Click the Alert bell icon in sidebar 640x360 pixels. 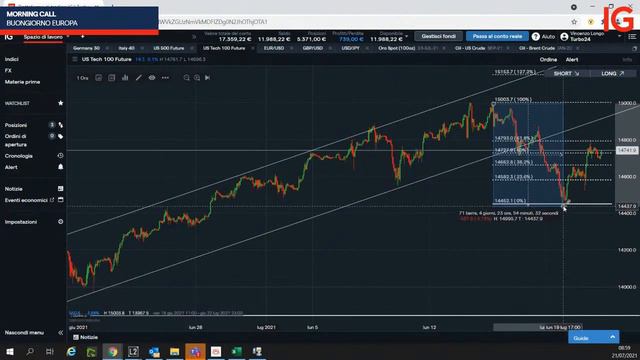pyautogui.click(x=60, y=167)
